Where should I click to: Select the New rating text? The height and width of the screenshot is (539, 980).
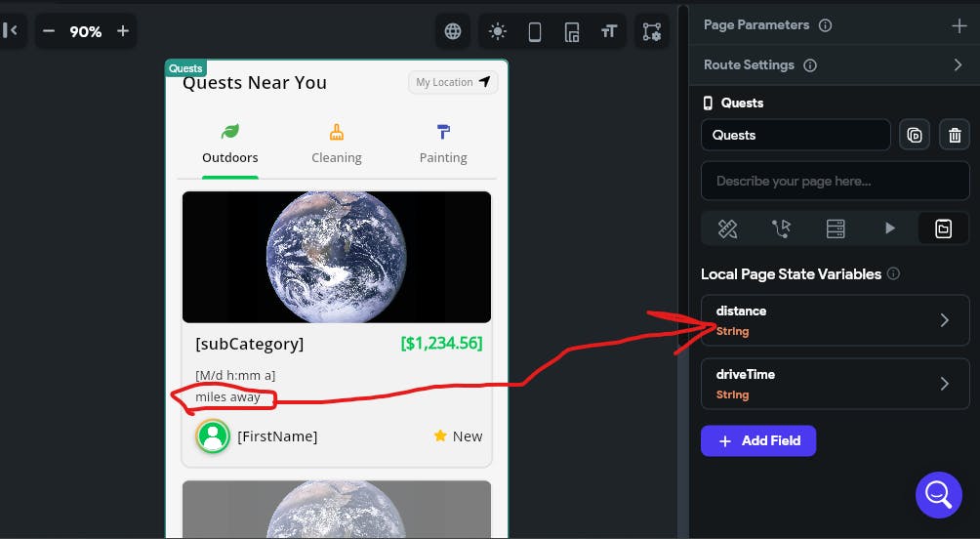468,436
